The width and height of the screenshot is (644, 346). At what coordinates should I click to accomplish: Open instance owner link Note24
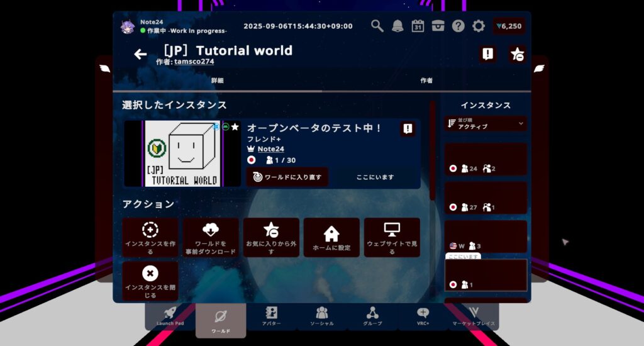(x=270, y=149)
